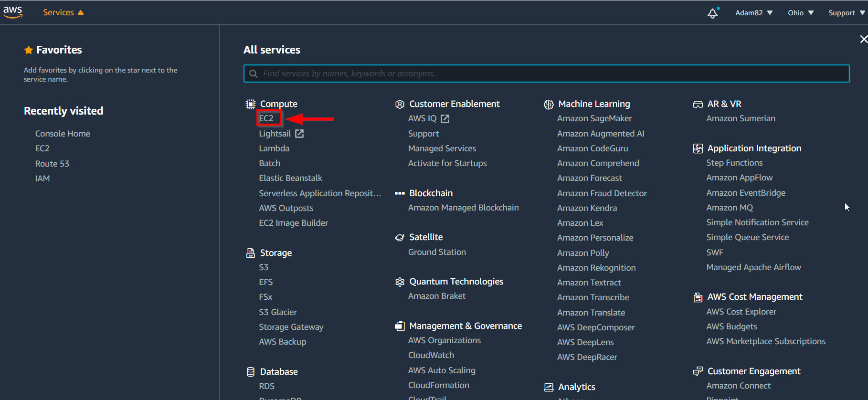Click the Machine Learning category icon
Screen dimensions: 868x400
tap(549, 104)
